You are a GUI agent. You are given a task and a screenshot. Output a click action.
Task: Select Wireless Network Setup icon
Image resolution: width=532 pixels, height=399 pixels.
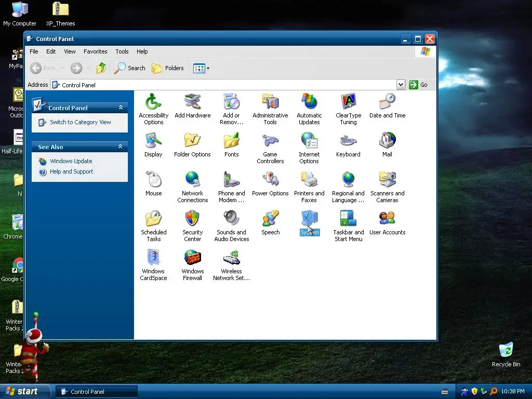click(231, 258)
